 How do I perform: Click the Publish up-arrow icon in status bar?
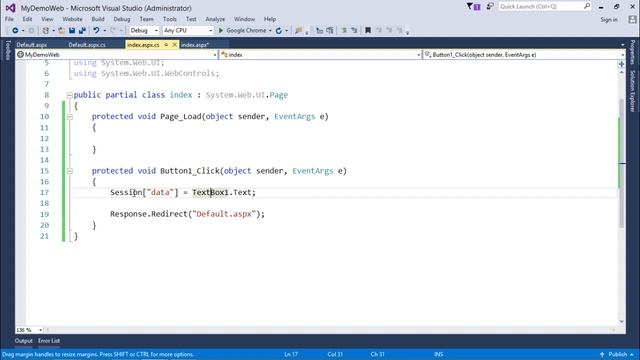[602, 354]
